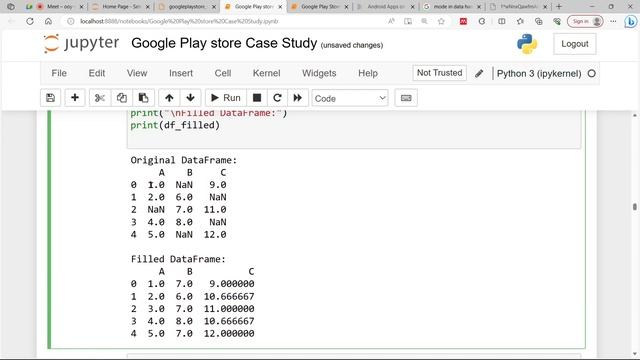Move selected cell down arrow

pyautogui.click(x=190, y=98)
